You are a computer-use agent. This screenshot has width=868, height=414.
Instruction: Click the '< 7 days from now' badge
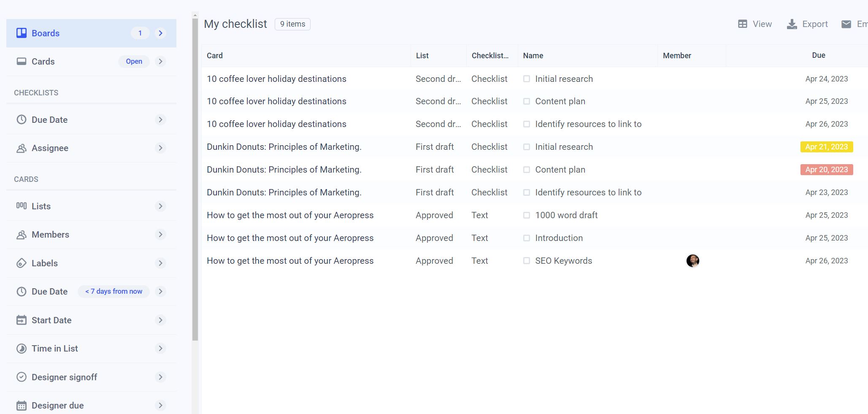pyautogui.click(x=114, y=291)
